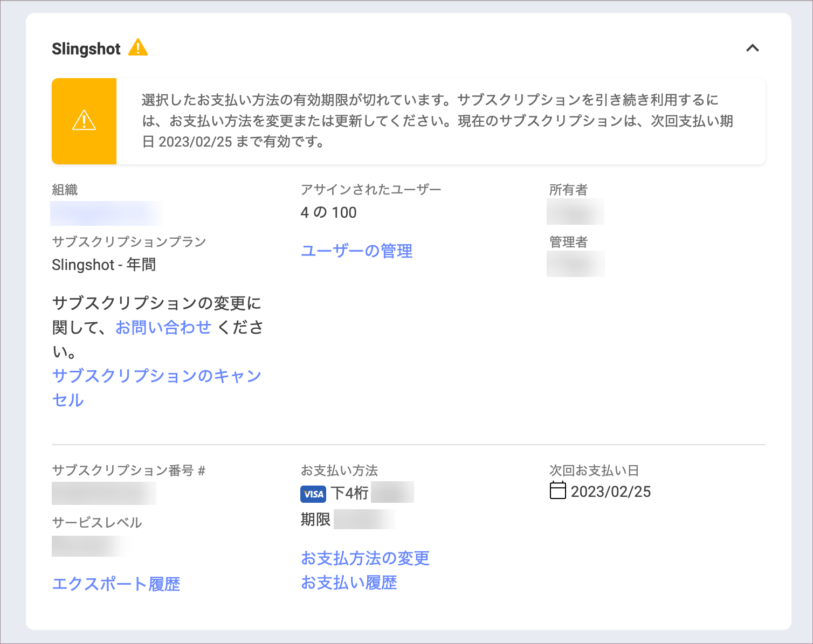Collapse the Slingshot subscription card chevron

click(752, 48)
